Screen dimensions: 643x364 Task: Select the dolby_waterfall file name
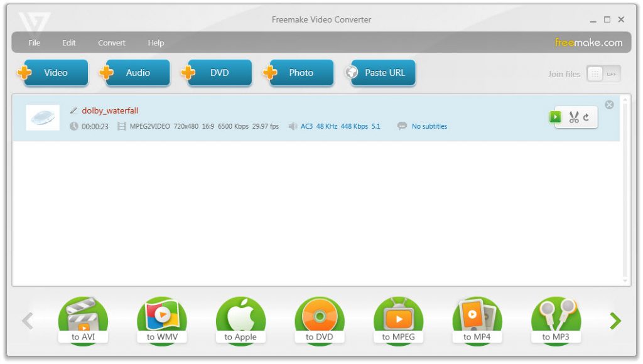point(110,110)
